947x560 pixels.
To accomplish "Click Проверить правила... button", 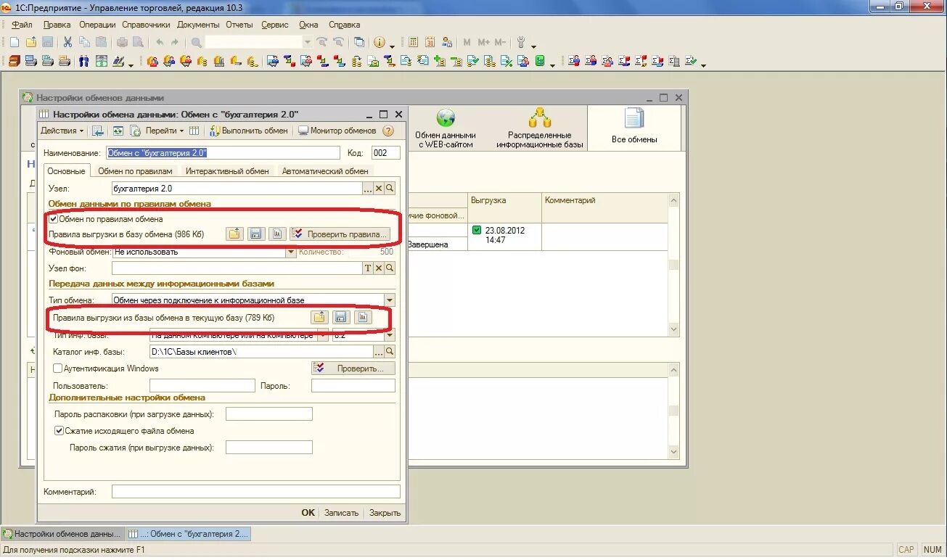I will tap(340, 234).
